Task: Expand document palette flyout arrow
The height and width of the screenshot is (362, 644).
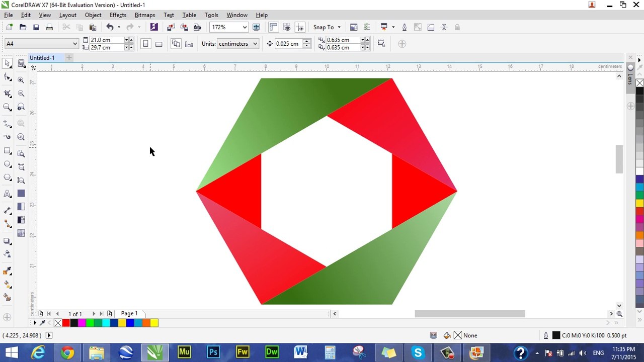Action: click(x=35, y=323)
